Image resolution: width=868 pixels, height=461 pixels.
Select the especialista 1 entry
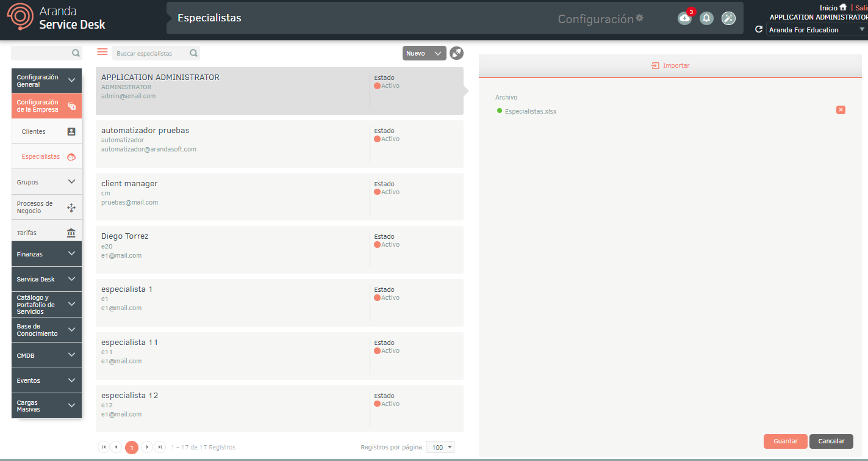pyautogui.click(x=279, y=303)
